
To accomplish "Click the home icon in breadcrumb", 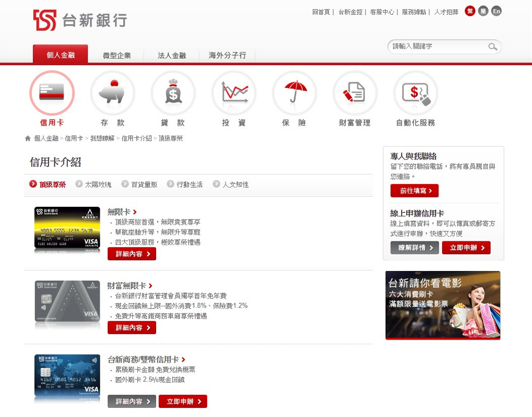I will coord(28,138).
